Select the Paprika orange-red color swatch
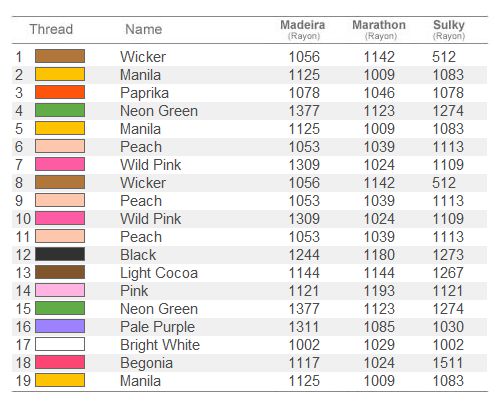The image size is (500, 402). click(60, 92)
